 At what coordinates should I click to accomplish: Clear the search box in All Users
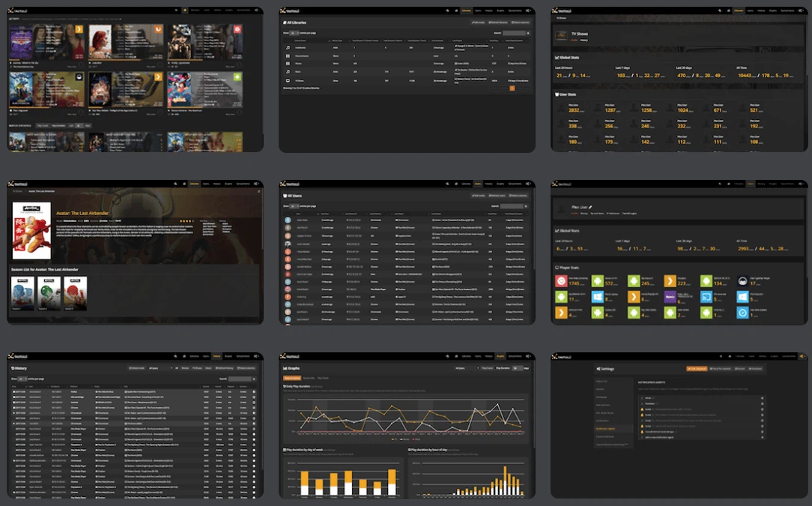tap(526, 206)
